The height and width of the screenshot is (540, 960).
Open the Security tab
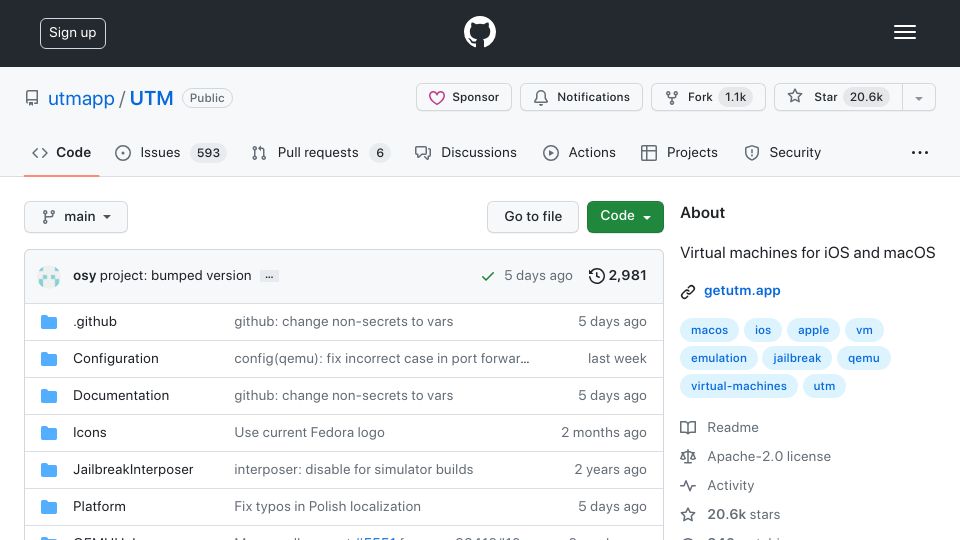tap(782, 152)
